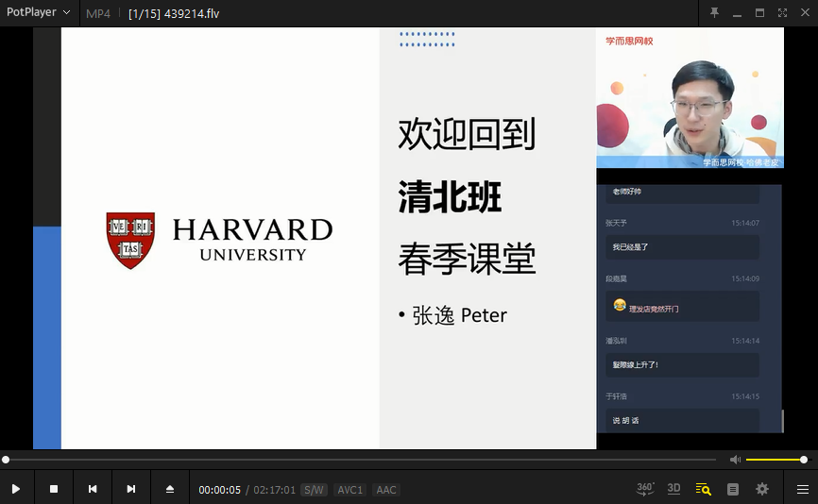Open the PotPlayer main menu dropdown

pos(39,12)
